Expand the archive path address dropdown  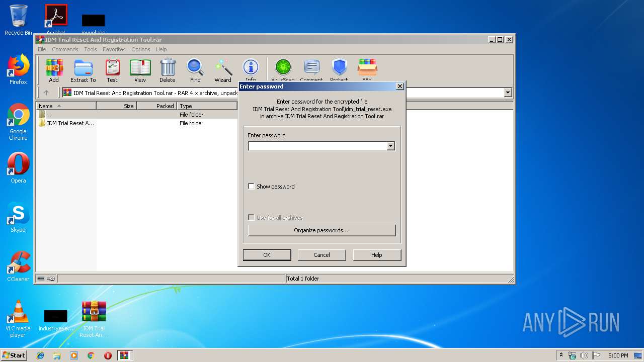[508, 93]
